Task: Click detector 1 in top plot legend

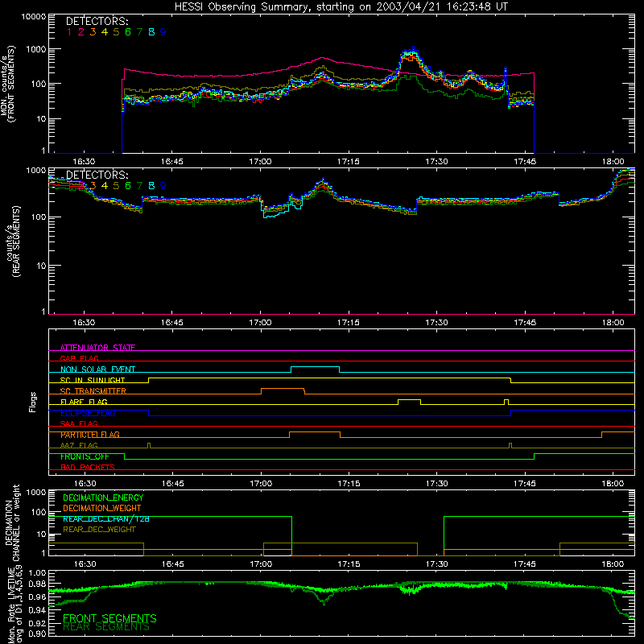Action: coord(69,32)
